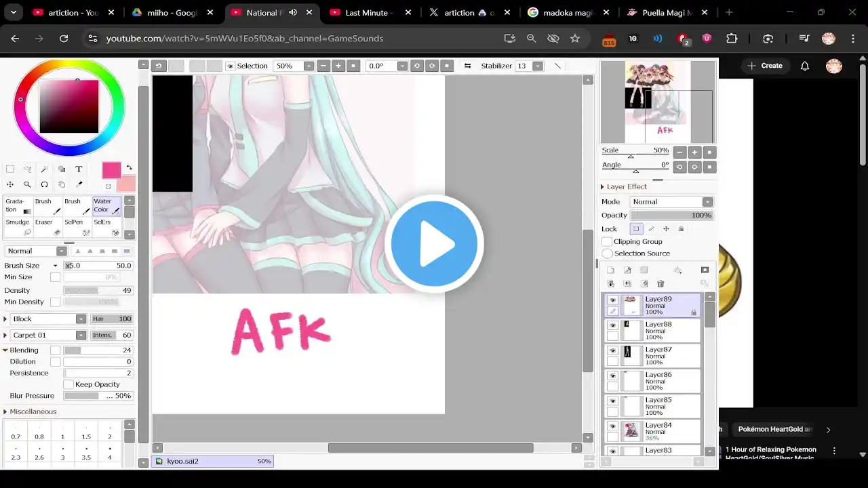Enable the Selection Source option
The height and width of the screenshot is (488, 868).
coord(607,253)
